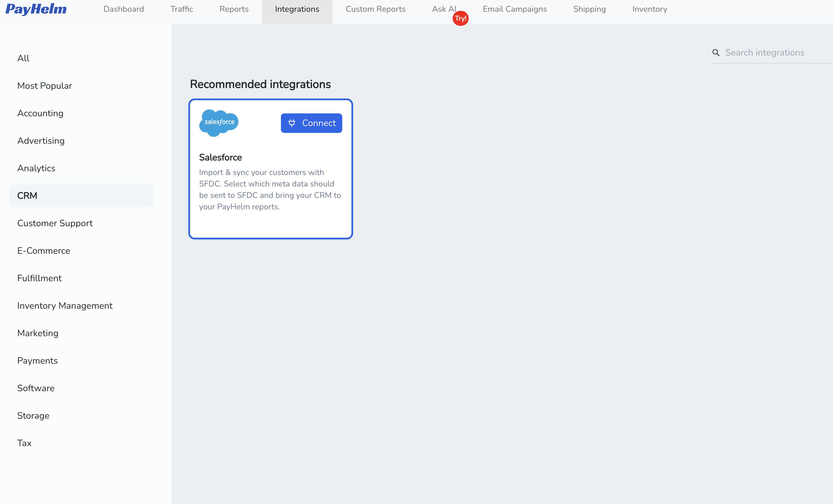Go to Email Campaigns
Screen dimensions: 833x504
[514, 9]
